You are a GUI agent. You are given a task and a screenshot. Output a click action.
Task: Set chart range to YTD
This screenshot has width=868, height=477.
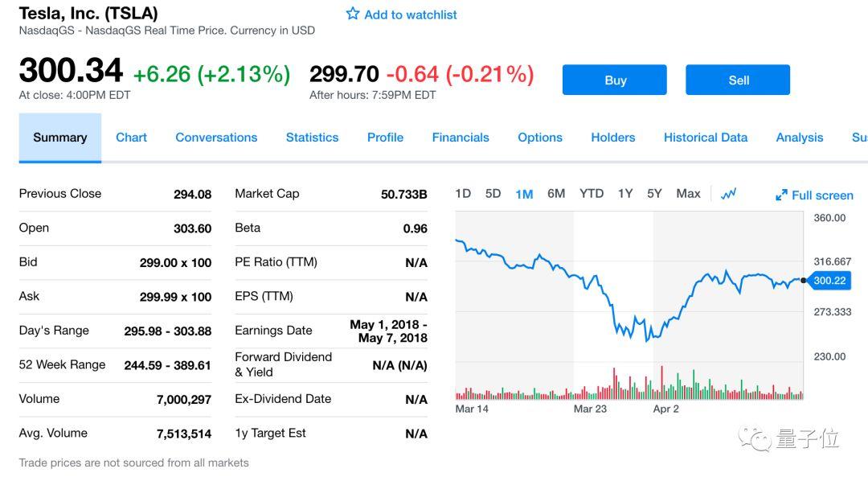tap(592, 194)
